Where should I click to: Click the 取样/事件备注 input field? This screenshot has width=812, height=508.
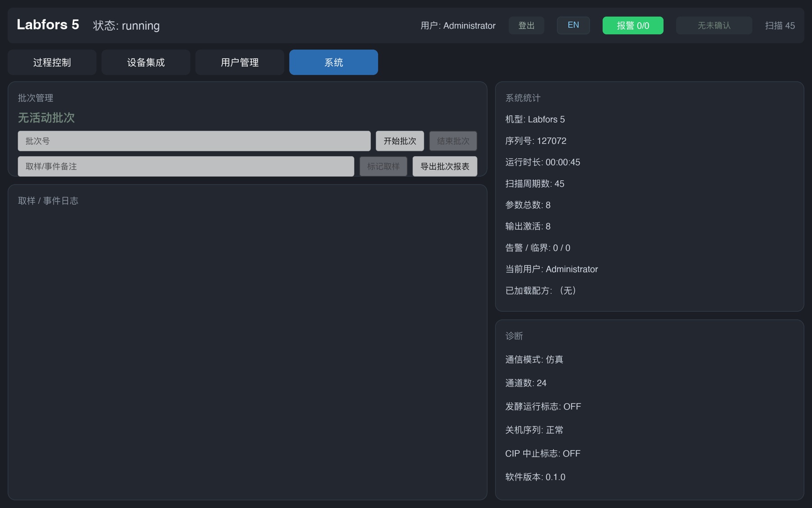[186, 166]
